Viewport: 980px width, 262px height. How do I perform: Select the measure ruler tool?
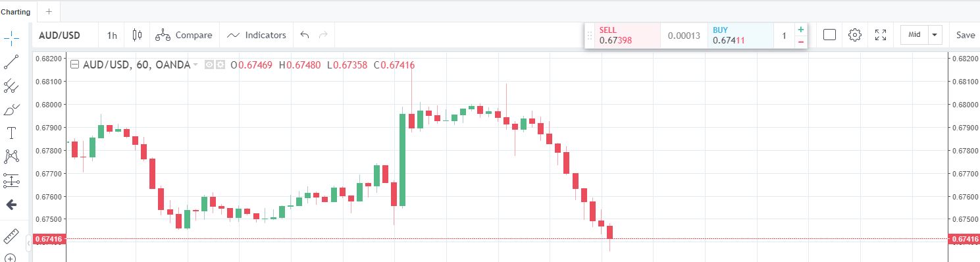pyautogui.click(x=11, y=236)
